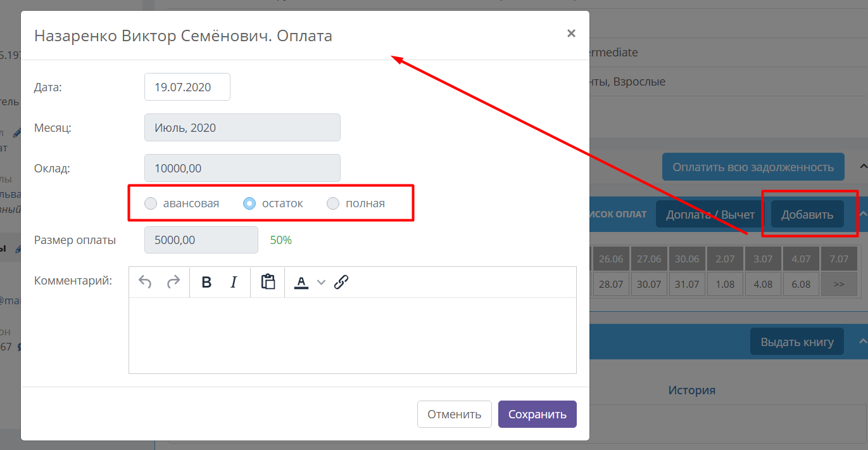Click the Оклад field 10000,00
This screenshot has height=450, width=868.
pos(242,168)
